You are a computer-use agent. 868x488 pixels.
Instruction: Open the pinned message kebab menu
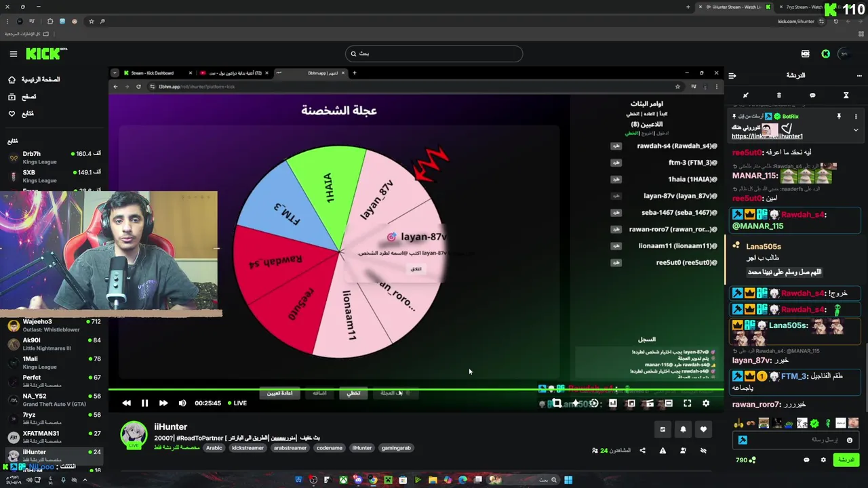(856, 117)
